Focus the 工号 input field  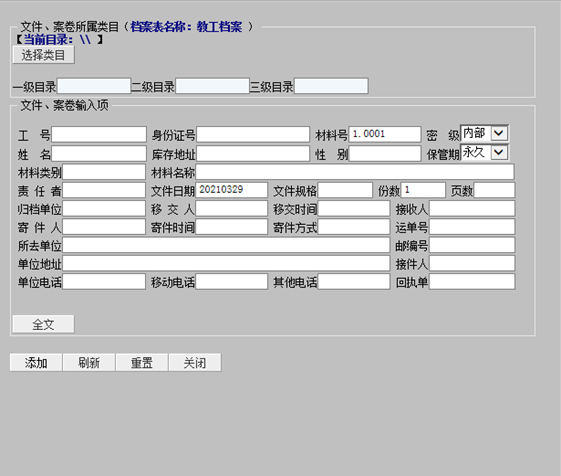point(99,135)
